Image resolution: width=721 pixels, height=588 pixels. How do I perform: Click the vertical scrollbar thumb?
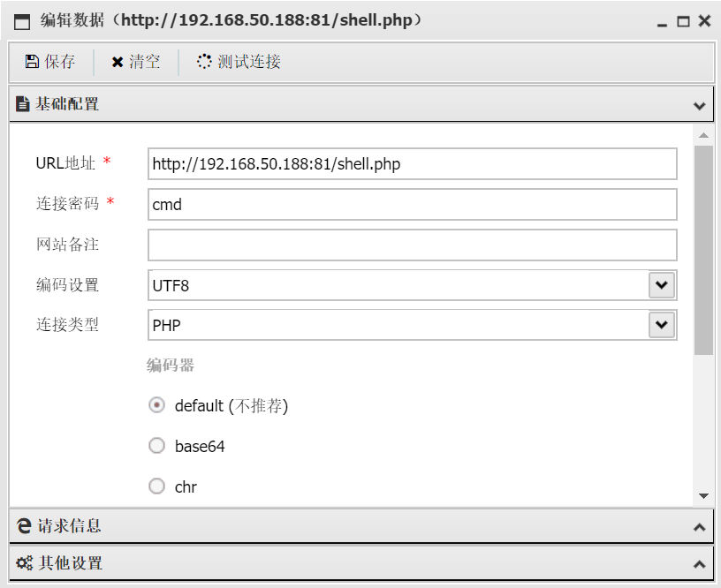[x=703, y=251]
